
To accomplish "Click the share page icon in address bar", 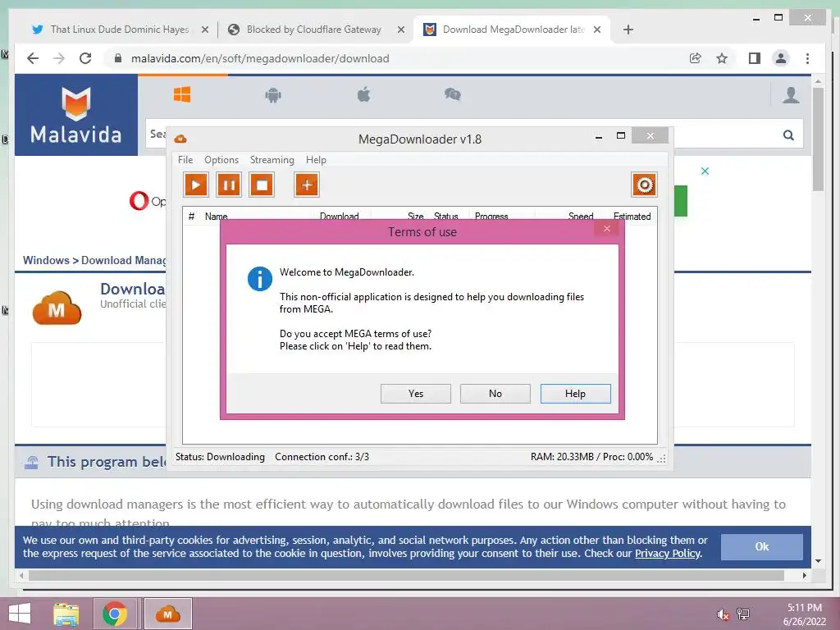I will coord(695,58).
